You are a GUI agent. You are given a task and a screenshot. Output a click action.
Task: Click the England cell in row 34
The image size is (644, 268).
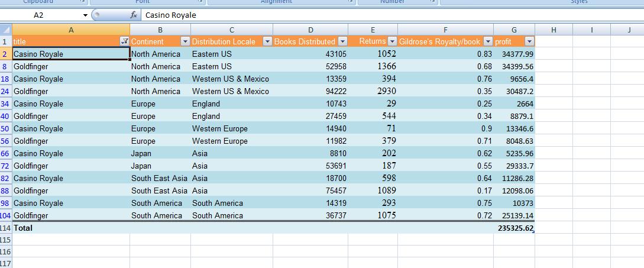[x=232, y=104]
